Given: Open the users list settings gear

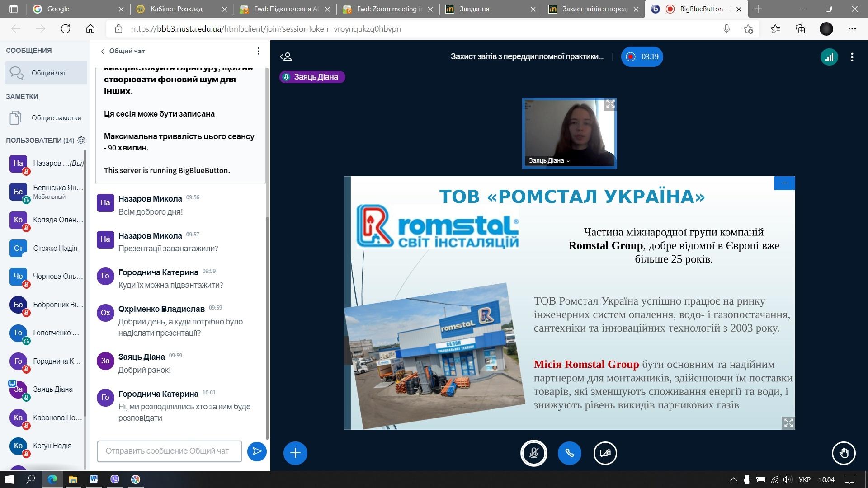Looking at the screenshot, I should (x=81, y=141).
